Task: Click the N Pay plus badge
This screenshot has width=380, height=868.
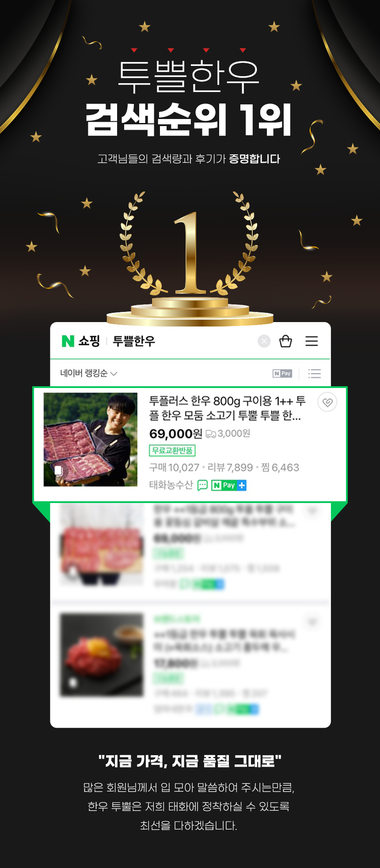Action: point(229,485)
